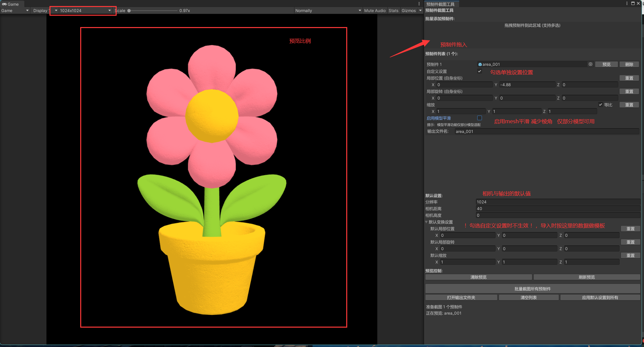The width and height of the screenshot is (644, 347).
Task: Reset the scale values
Action: 629,105
